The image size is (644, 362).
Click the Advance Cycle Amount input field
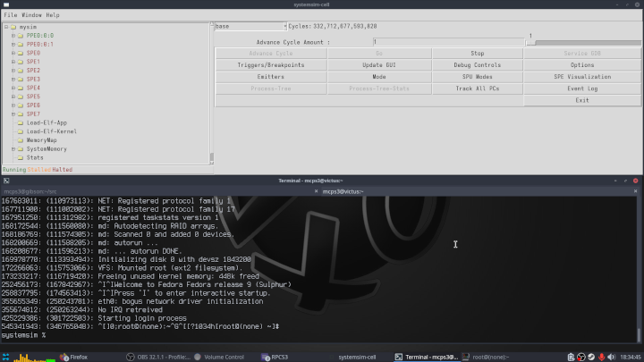pos(448,42)
